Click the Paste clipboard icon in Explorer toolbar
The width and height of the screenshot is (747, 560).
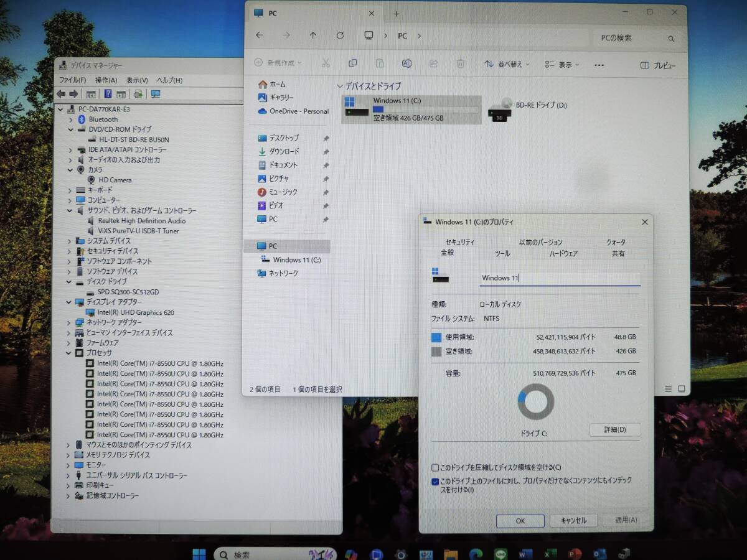[380, 63]
